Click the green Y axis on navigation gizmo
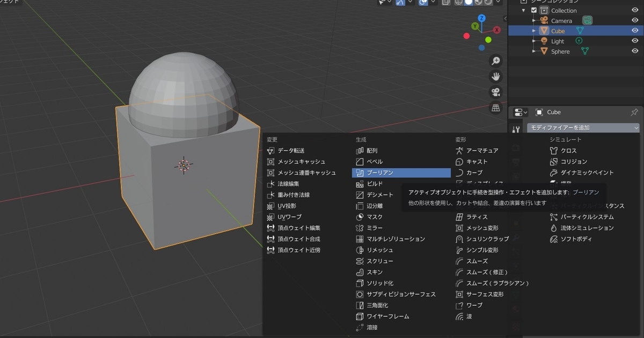Image resolution: width=644 pixels, height=338 pixels. point(475,26)
